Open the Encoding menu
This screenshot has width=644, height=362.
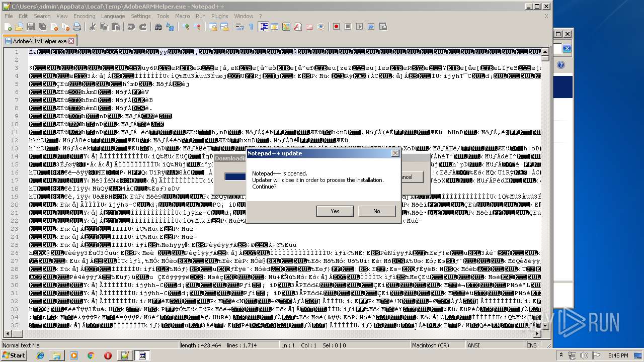coord(84,16)
